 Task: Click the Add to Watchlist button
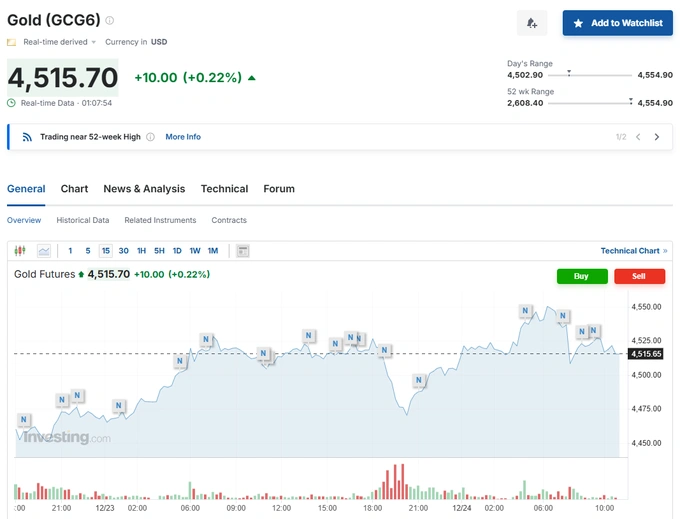coord(617,23)
